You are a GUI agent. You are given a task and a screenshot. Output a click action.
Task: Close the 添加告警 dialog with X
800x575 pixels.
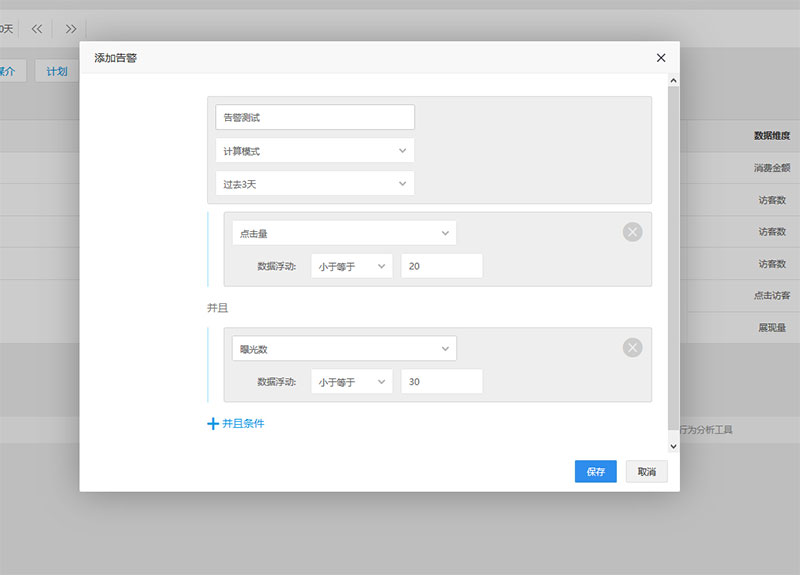point(661,58)
